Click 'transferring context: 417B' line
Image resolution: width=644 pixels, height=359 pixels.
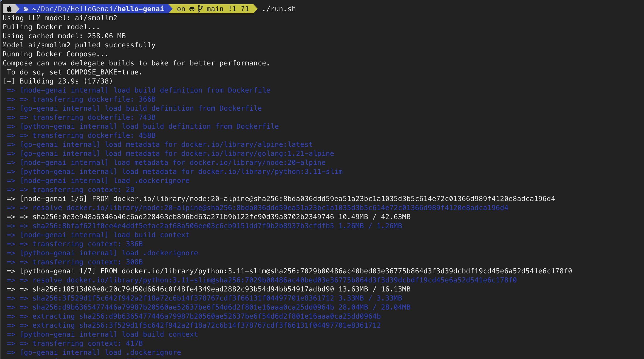coord(75,344)
